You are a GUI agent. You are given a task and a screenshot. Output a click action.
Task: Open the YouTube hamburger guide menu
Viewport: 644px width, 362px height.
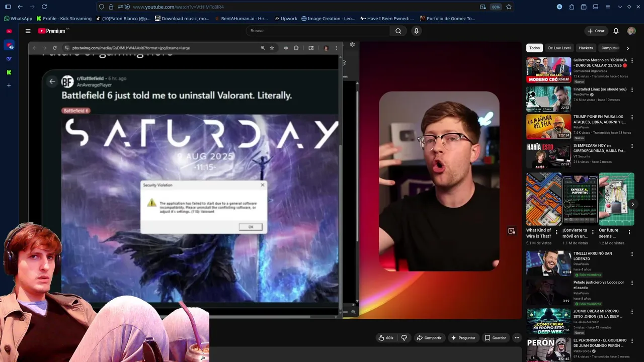[28, 31]
